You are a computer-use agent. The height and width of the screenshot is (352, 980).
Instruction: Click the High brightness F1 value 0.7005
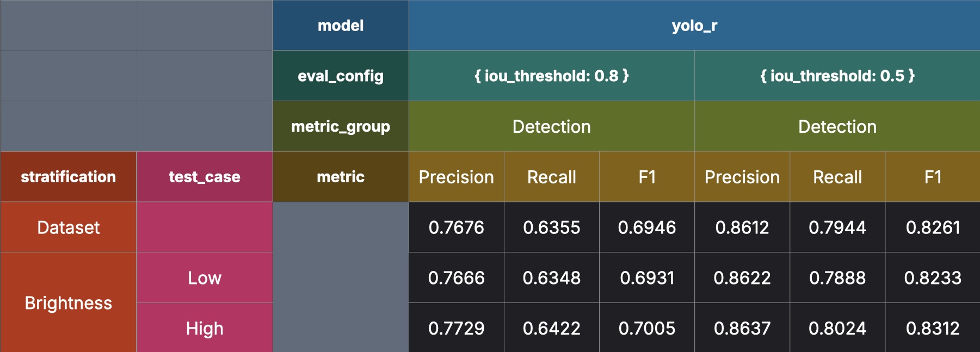point(646,328)
